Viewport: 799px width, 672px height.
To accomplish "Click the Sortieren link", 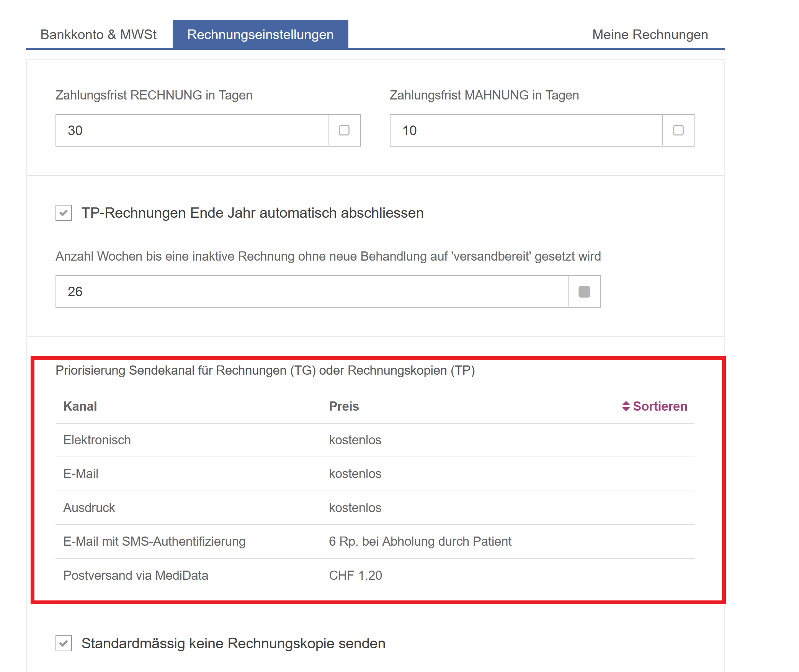I will [x=655, y=406].
